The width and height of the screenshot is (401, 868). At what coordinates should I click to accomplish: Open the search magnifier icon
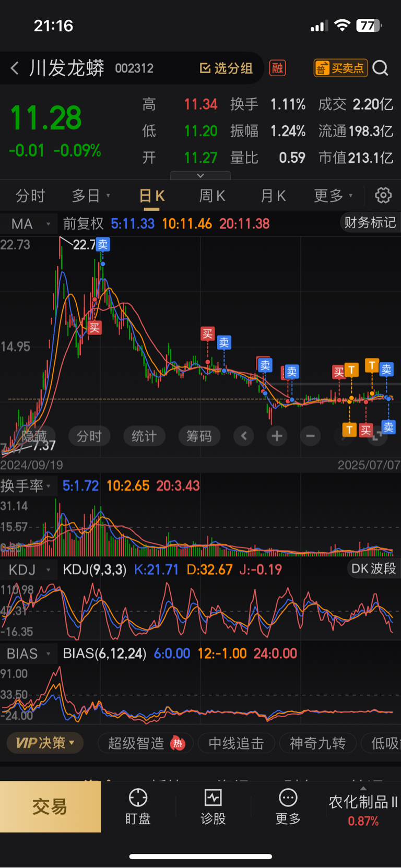[x=381, y=68]
